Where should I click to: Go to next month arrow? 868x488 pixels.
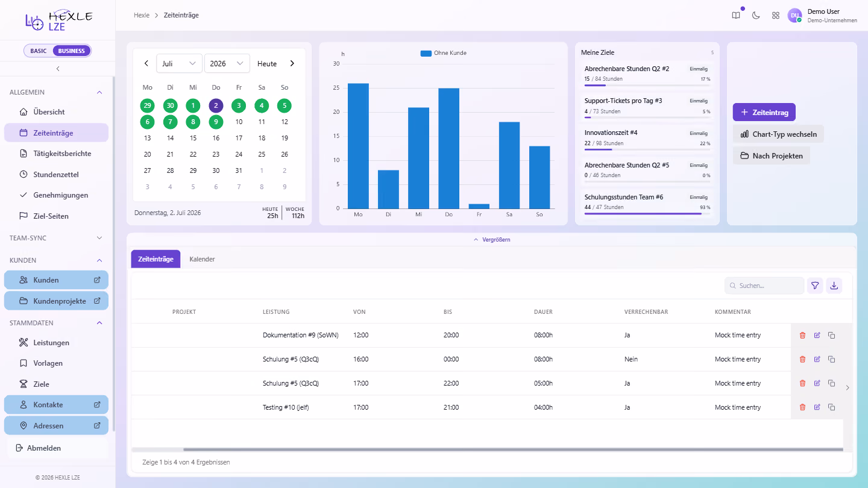tap(292, 63)
